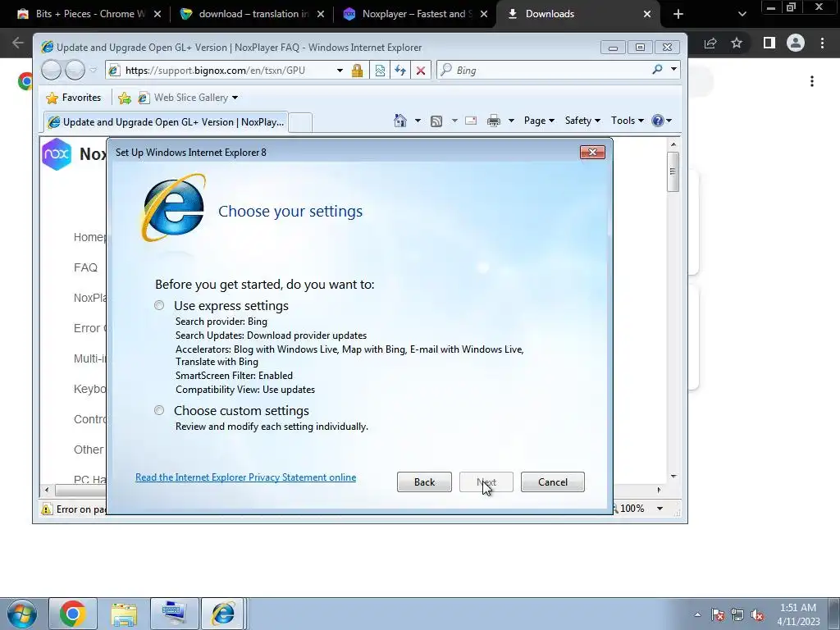Click the Cancel button in setup dialog

[552, 482]
